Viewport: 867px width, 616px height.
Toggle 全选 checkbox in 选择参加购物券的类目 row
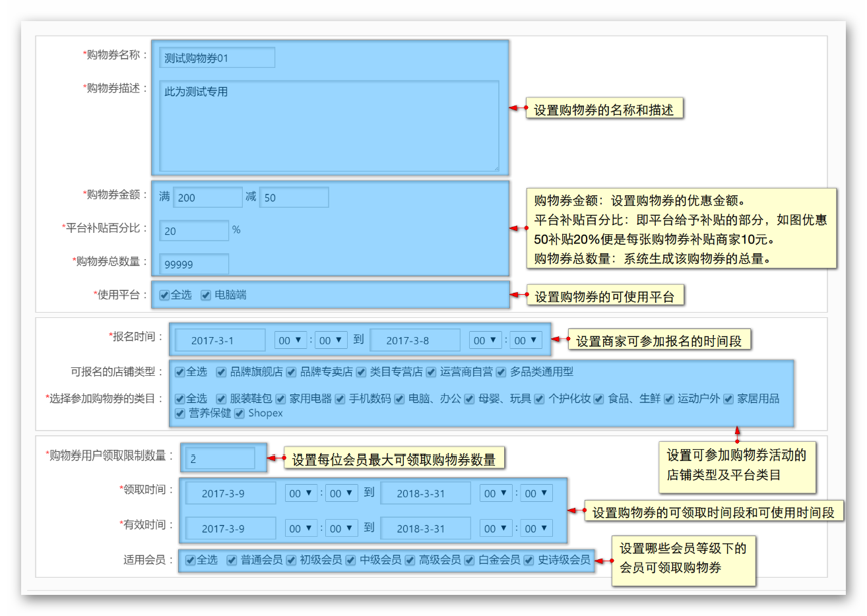[x=179, y=399]
